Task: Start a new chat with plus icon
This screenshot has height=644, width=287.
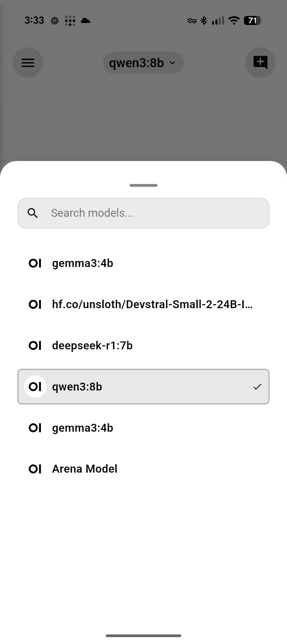Action: click(260, 63)
